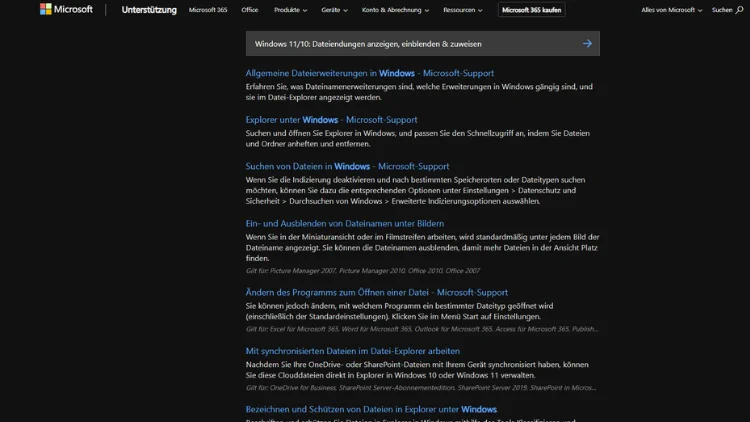Open Explorer unter Windows result

point(331,120)
